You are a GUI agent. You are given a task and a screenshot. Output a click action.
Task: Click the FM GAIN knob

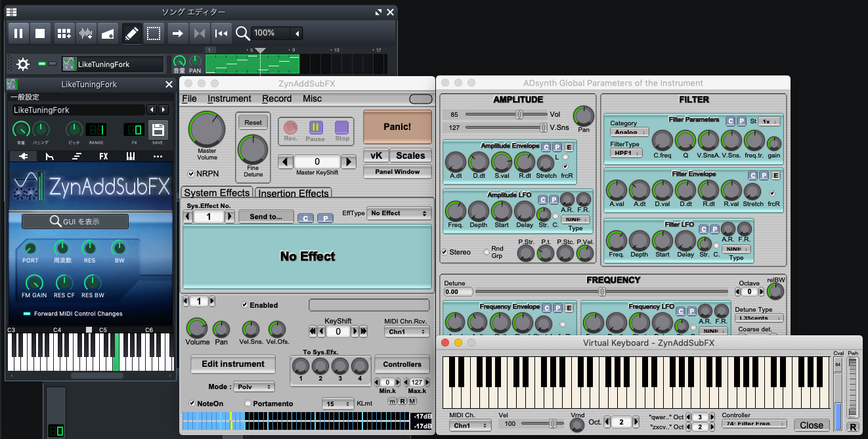click(x=33, y=283)
